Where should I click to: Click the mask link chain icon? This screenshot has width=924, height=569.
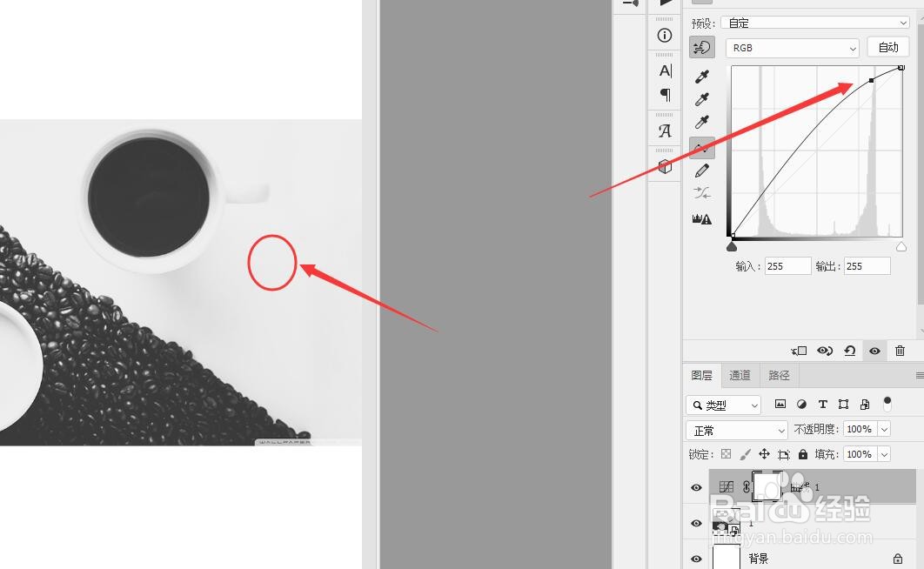[746, 486]
